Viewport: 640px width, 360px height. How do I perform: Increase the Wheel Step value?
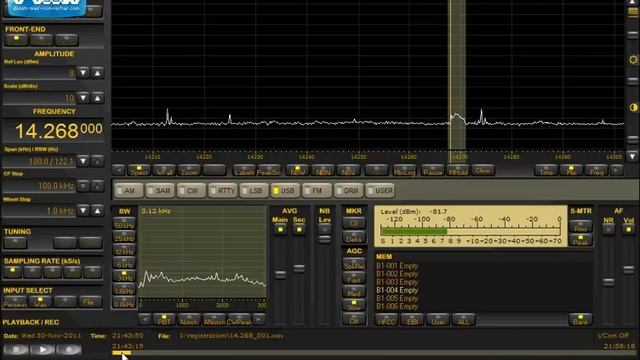(x=97, y=211)
